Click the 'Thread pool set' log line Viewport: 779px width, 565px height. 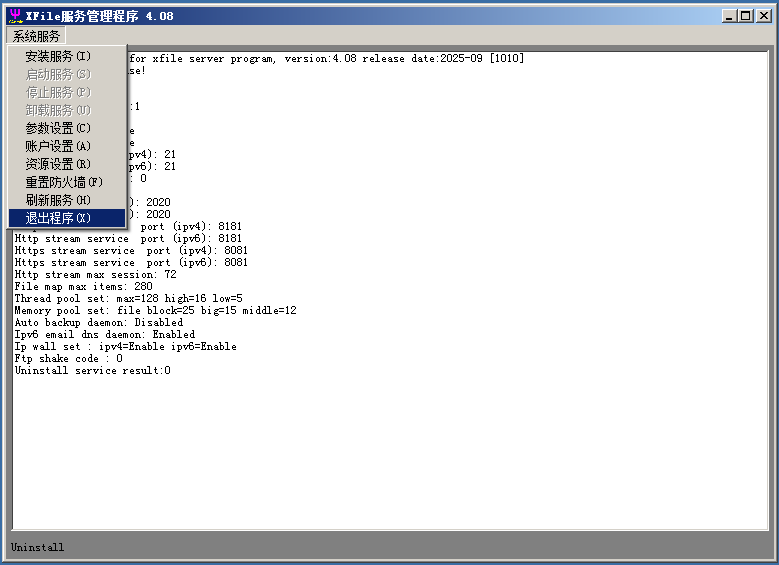tap(128, 299)
